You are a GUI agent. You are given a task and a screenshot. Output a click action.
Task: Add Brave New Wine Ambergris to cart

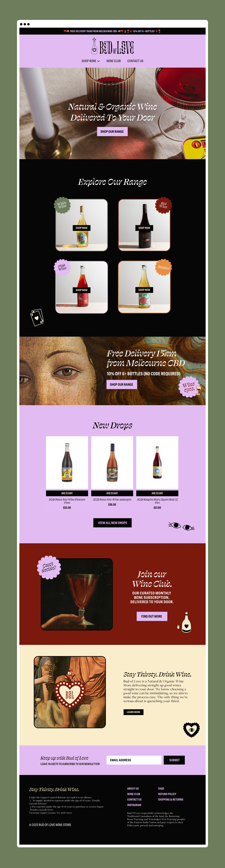click(112, 493)
